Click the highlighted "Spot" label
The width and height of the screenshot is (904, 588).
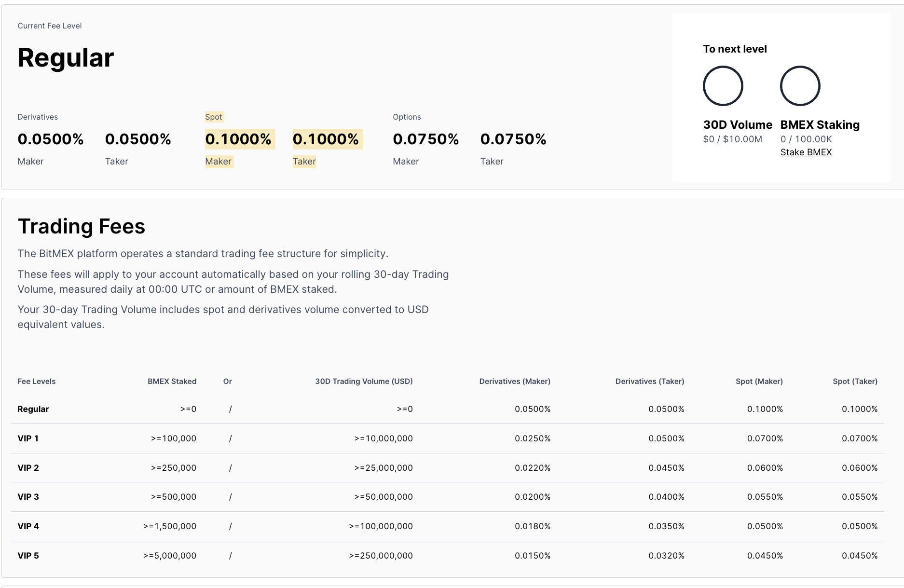(214, 117)
